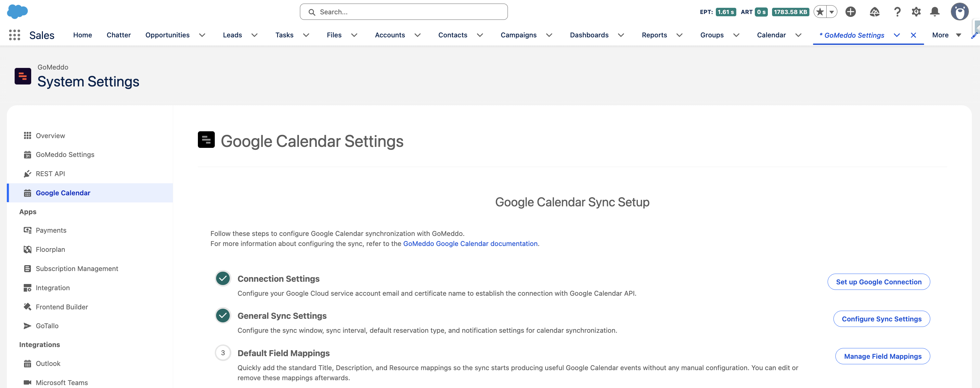The width and height of the screenshot is (980, 388).
Task: Expand the Leads tab dropdown chevron
Action: 255,35
